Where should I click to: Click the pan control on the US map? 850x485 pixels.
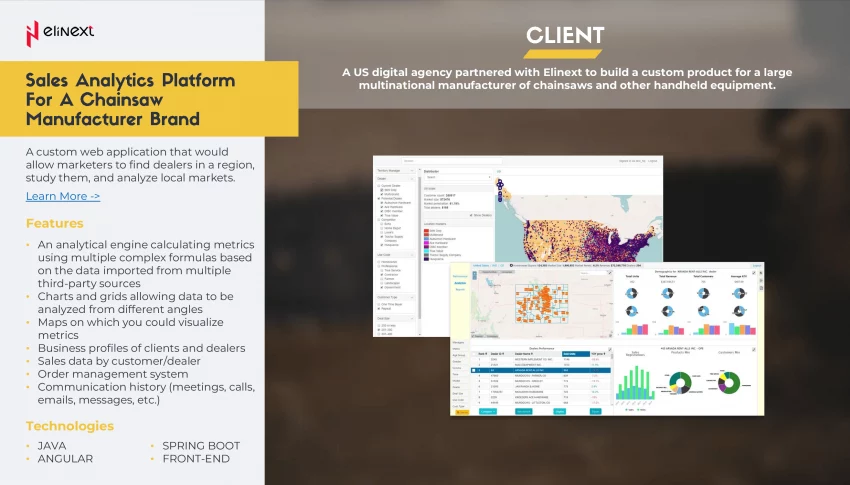pos(500,185)
